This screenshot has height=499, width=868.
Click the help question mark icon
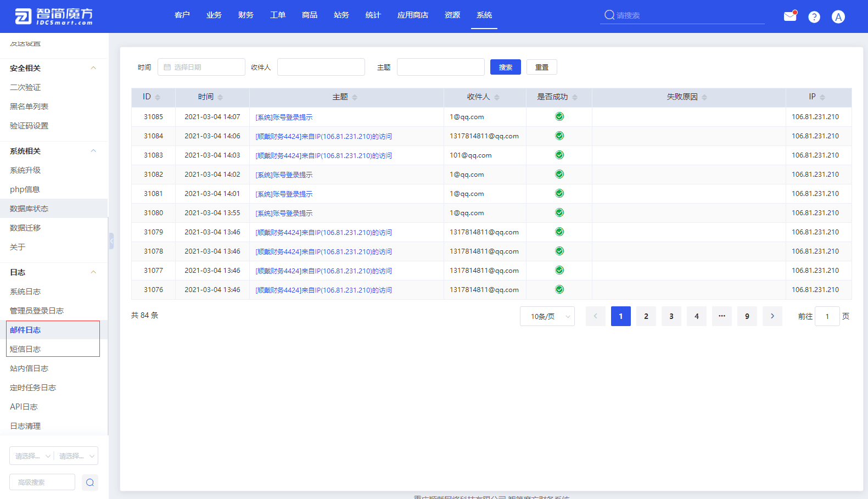coord(814,17)
